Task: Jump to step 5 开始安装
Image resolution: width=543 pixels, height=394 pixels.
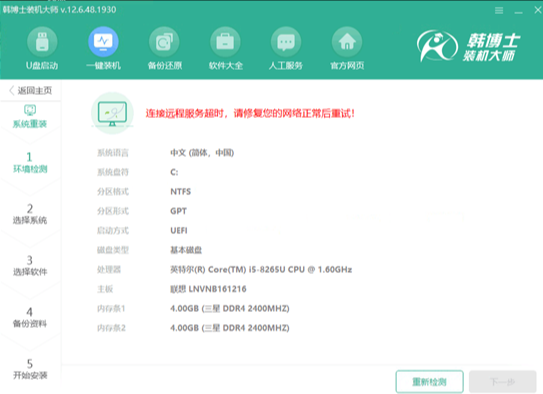Action: (30, 369)
